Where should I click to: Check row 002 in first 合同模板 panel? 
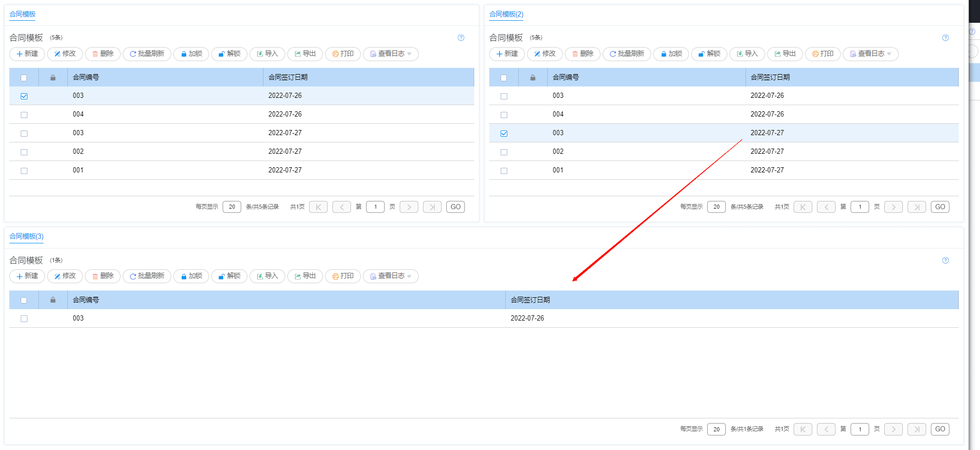(x=24, y=152)
